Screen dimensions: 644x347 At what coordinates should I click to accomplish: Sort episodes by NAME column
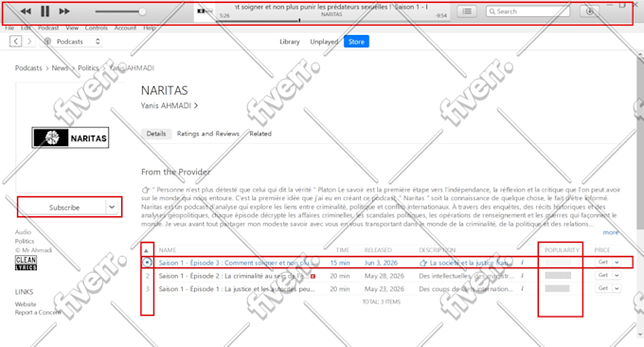click(168, 250)
